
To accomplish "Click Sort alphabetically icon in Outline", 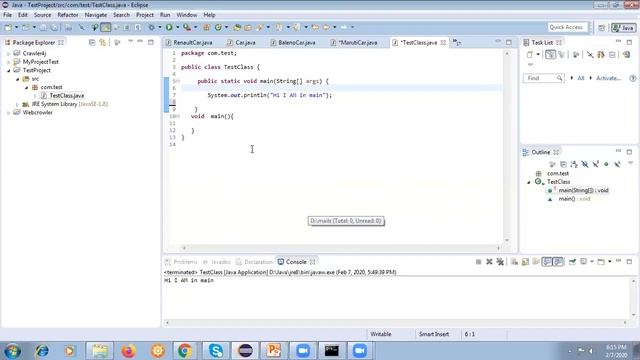I will click(x=574, y=164).
